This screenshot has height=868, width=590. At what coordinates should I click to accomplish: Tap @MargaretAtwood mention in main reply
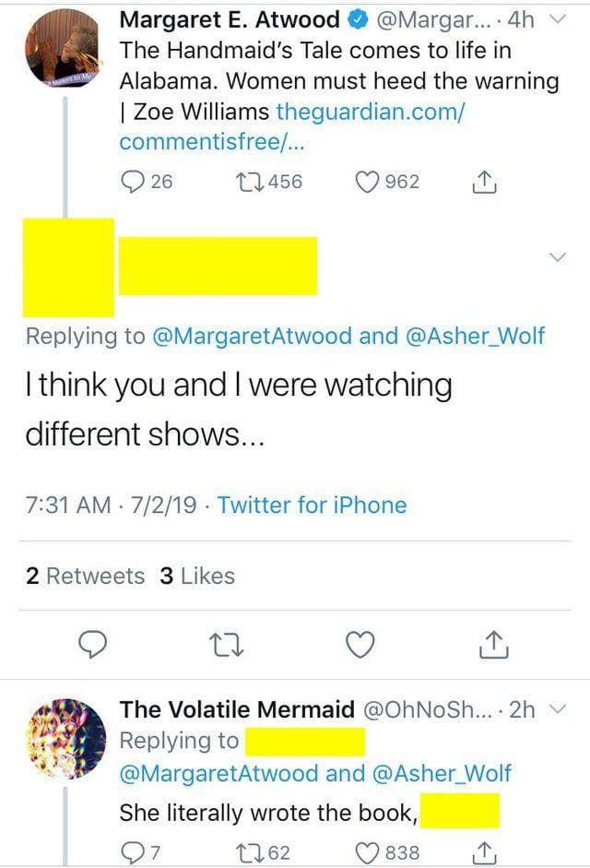(x=250, y=336)
